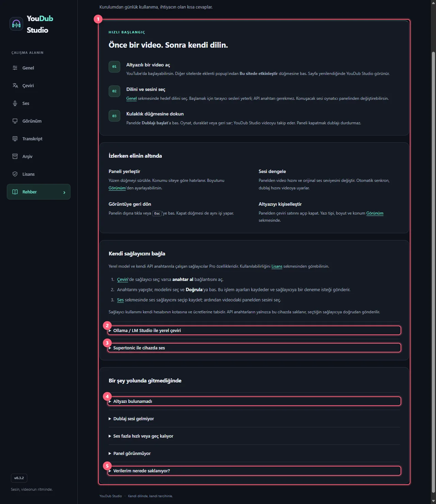
Task: Click the 'Dilini ve sesini seç' step title
Action: (x=146, y=89)
